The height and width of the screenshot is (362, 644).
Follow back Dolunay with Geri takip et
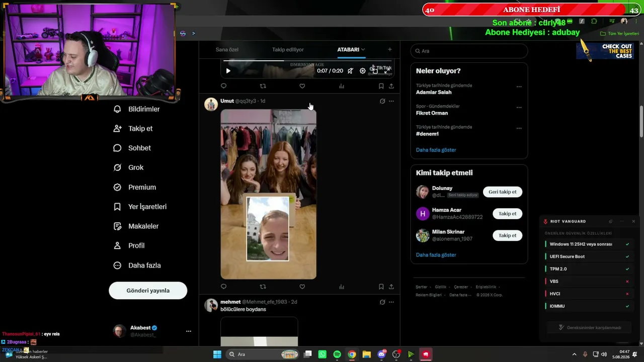(x=503, y=192)
